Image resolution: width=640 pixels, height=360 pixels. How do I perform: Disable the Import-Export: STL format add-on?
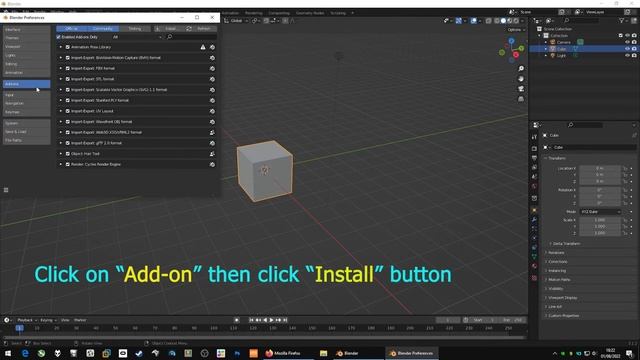(x=68, y=79)
